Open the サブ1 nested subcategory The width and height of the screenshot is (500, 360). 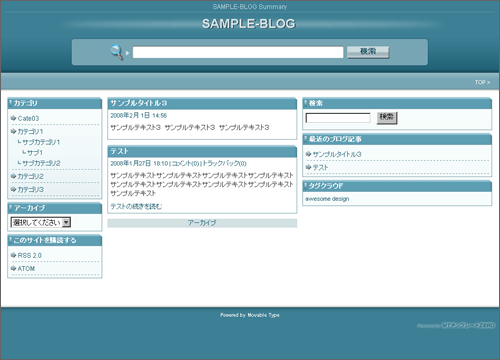pyautogui.click(x=35, y=153)
